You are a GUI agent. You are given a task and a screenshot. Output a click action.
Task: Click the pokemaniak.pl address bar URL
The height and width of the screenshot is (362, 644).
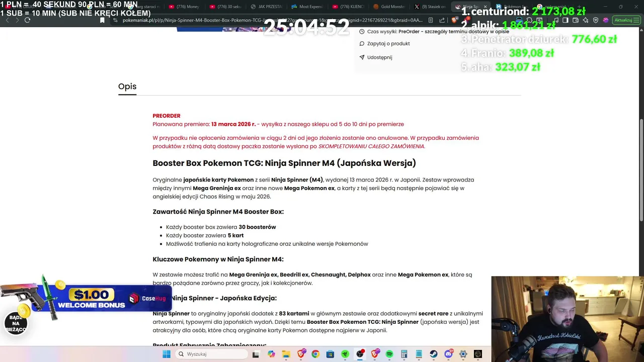[272, 20]
